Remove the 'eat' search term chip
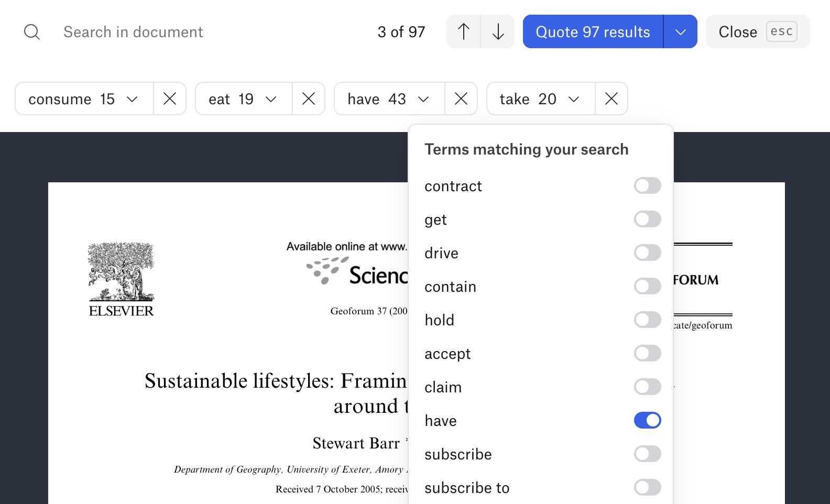The image size is (830, 504). (309, 98)
